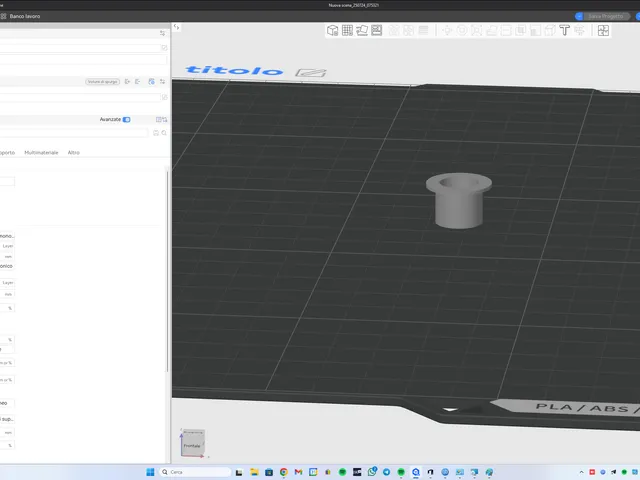The image size is (640, 480).
Task: Click the add filament icon
Action: (x=127, y=82)
